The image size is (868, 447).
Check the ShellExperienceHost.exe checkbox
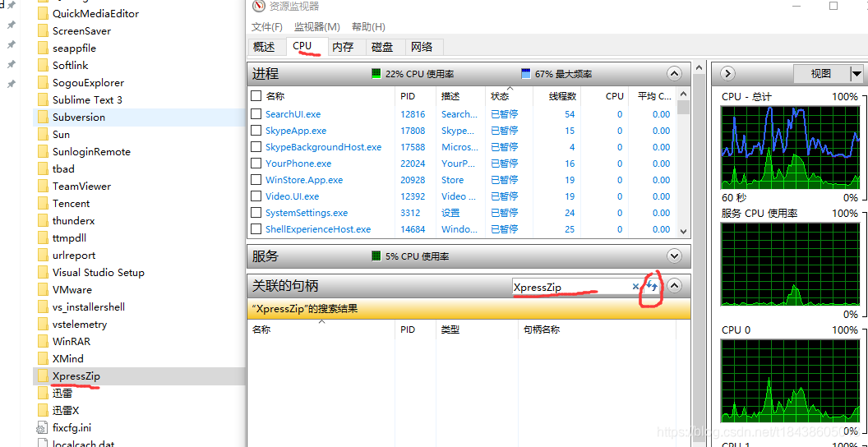256,229
